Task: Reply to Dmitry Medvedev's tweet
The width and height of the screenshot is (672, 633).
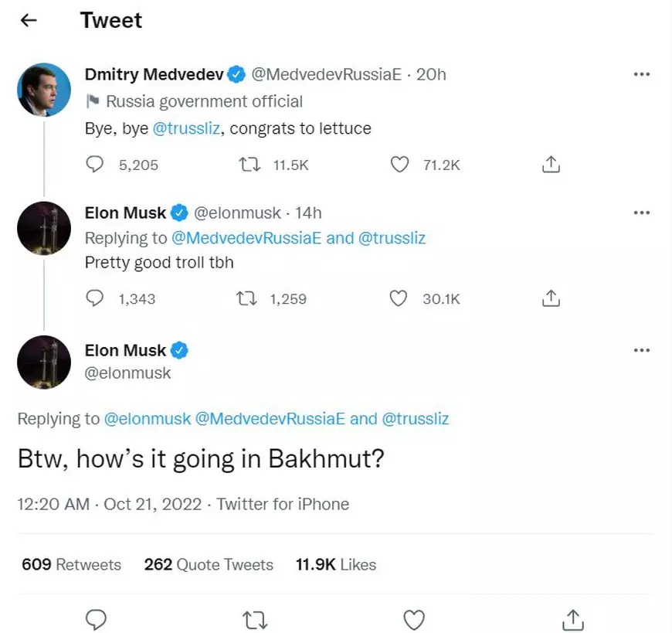Action: pyautogui.click(x=95, y=164)
